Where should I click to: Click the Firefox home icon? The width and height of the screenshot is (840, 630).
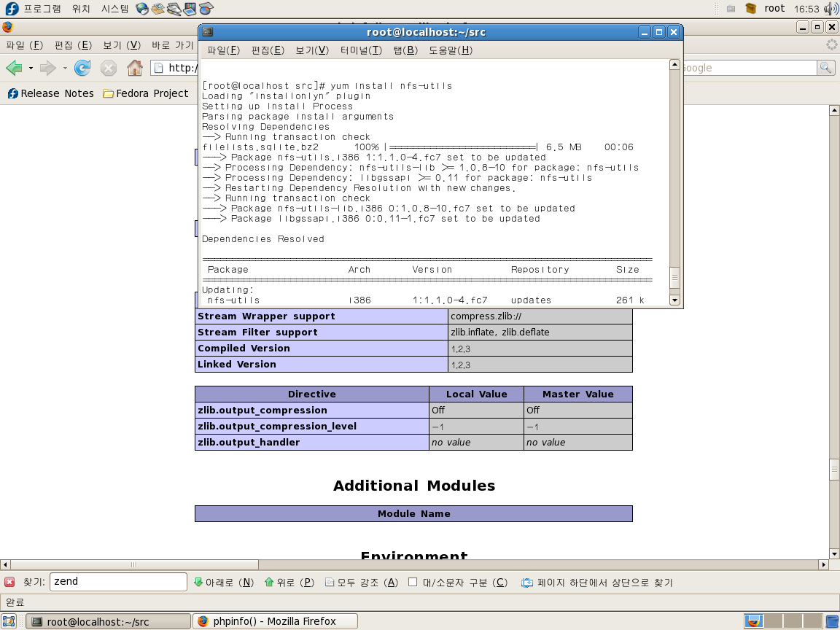point(135,68)
